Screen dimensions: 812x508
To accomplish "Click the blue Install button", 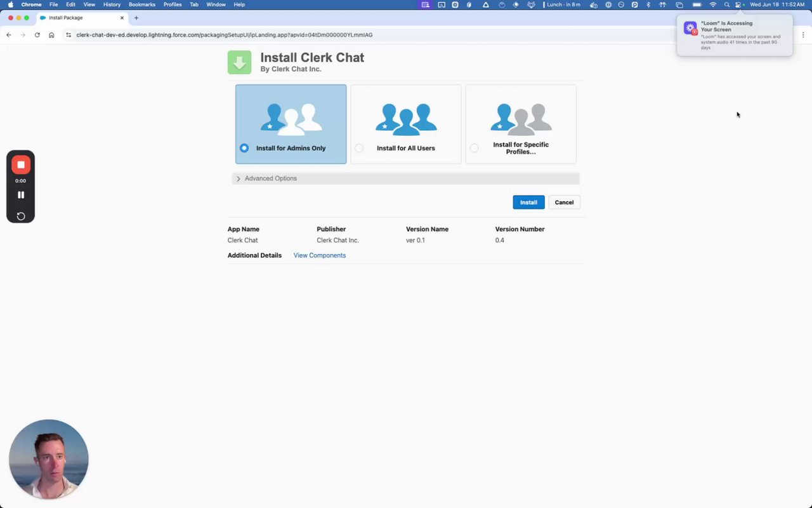I will 528,203.
